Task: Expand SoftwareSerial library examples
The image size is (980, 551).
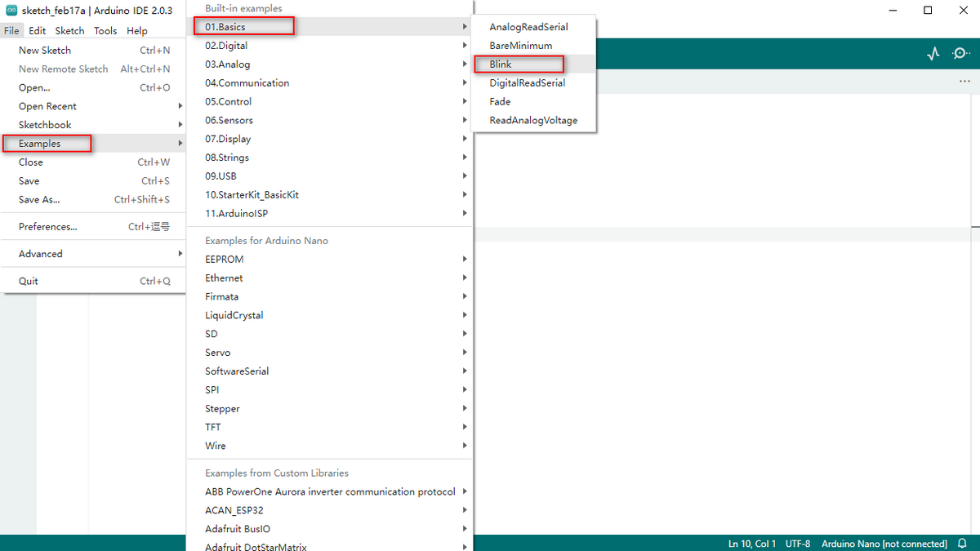Action: [x=330, y=371]
